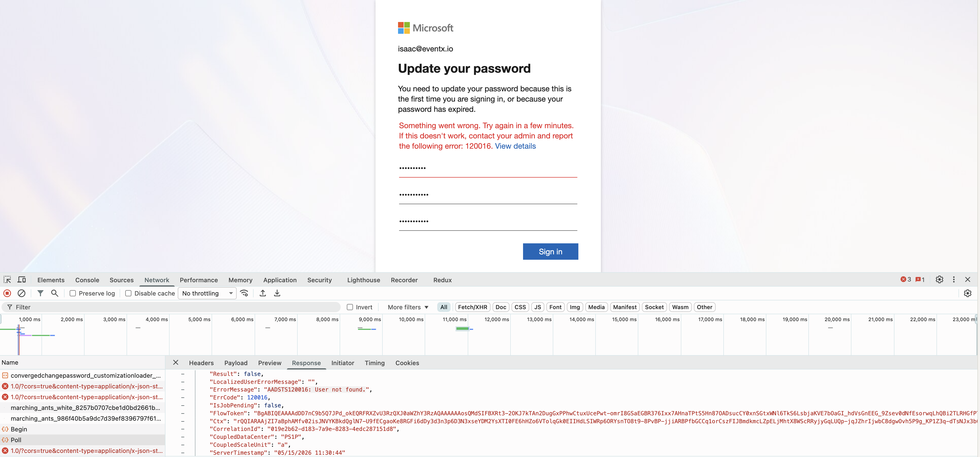
Task: Click the Sign in button
Action: (x=550, y=252)
